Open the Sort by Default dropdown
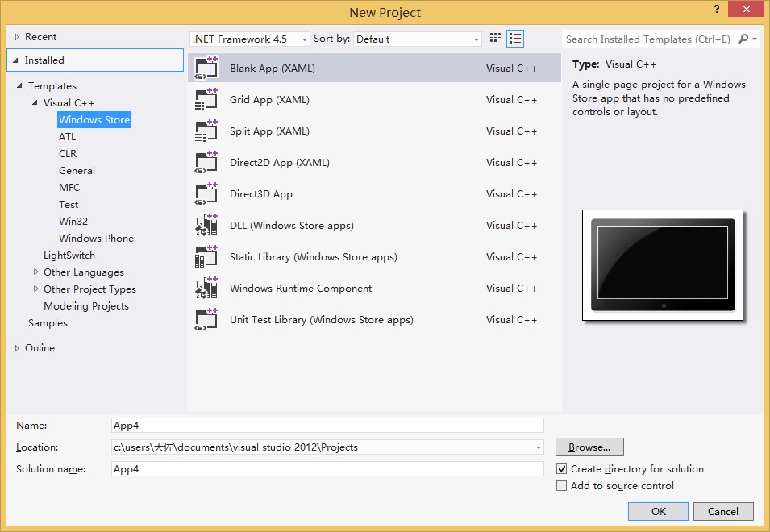 coord(418,39)
